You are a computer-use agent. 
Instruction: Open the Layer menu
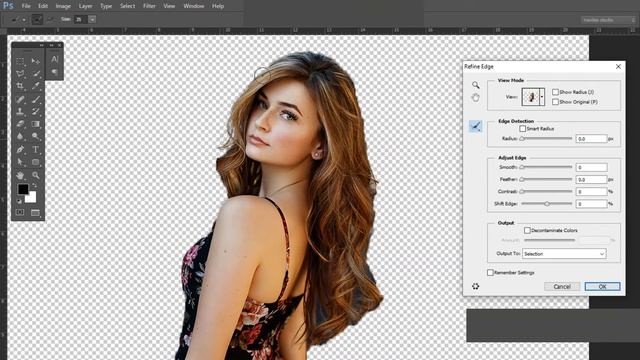[85, 6]
